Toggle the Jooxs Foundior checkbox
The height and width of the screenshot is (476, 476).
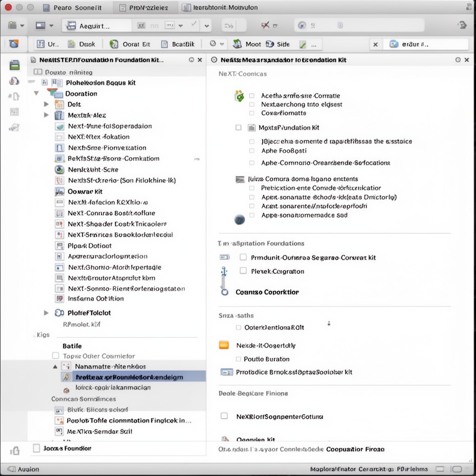click(36, 448)
